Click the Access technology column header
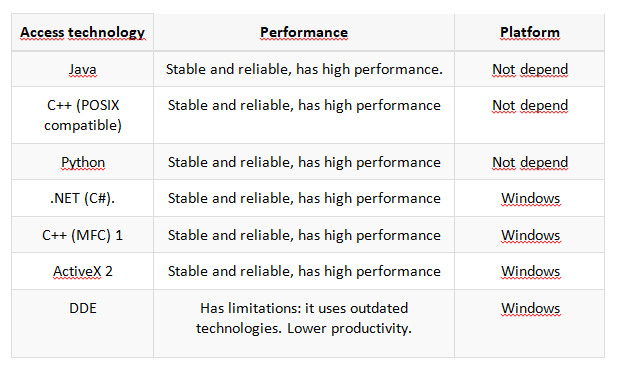This screenshot has width=620, height=366. [x=82, y=32]
